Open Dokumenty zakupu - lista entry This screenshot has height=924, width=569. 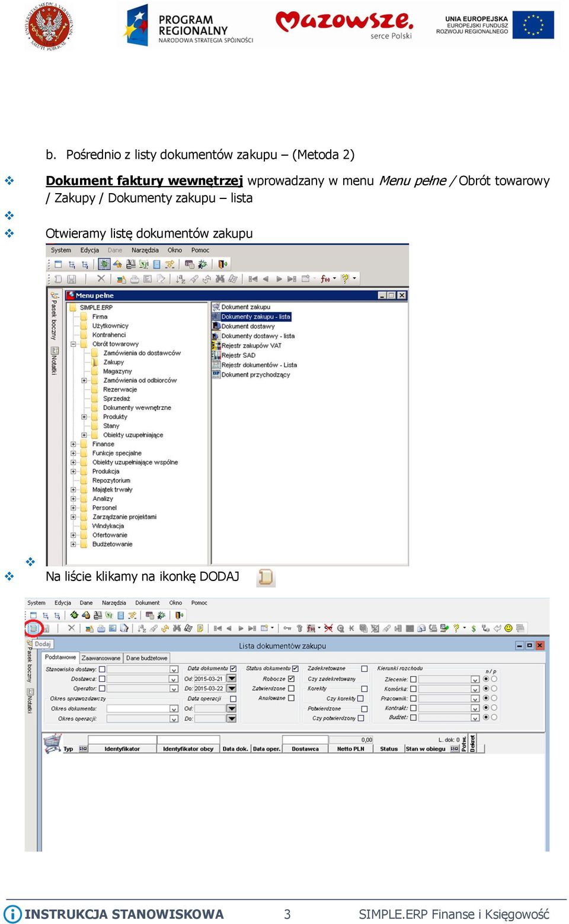(255, 317)
